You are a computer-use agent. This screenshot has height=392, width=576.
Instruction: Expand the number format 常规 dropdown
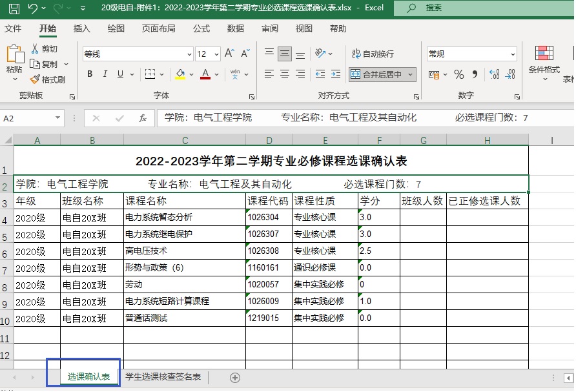(513, 54)
